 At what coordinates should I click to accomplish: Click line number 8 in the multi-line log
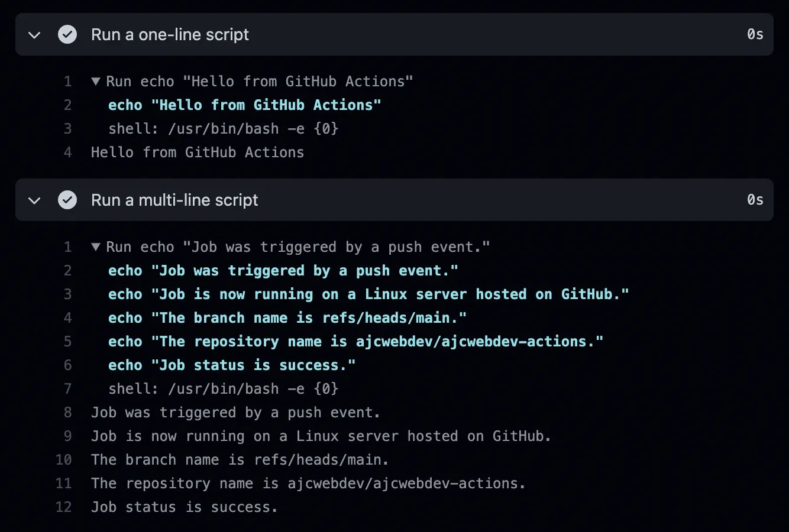[x=67, y=412]
